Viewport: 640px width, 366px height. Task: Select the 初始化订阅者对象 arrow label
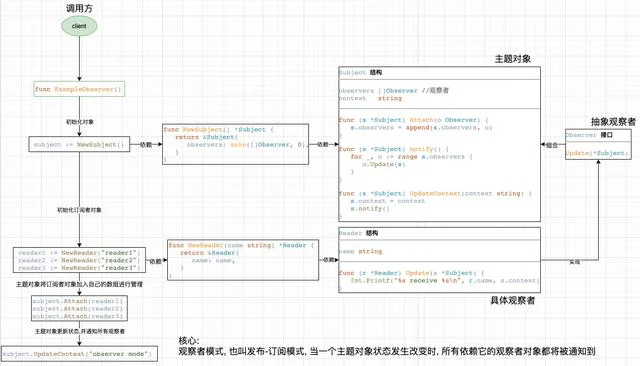click(79, 210)
